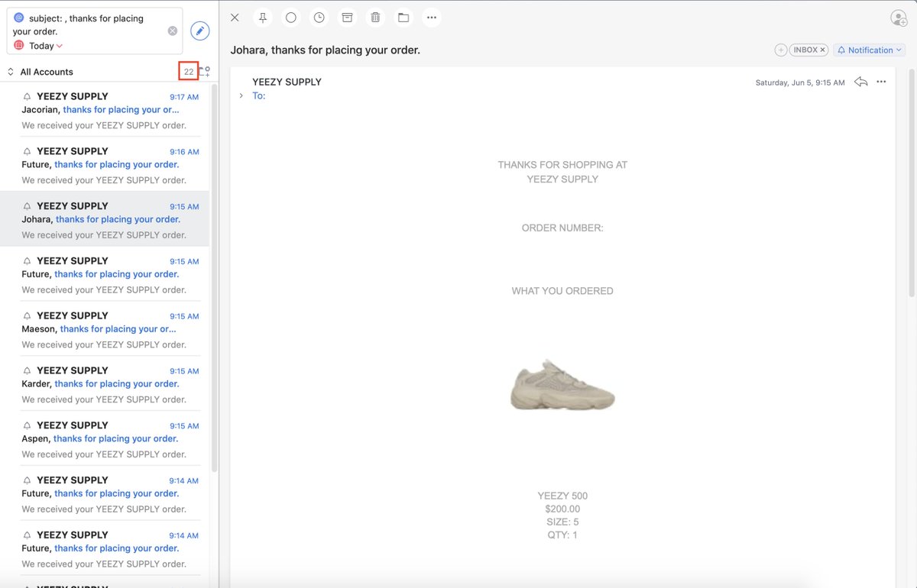Click the $200.00 price text
The width and height of the screenshot is (917, 588).
pos(562,509)
